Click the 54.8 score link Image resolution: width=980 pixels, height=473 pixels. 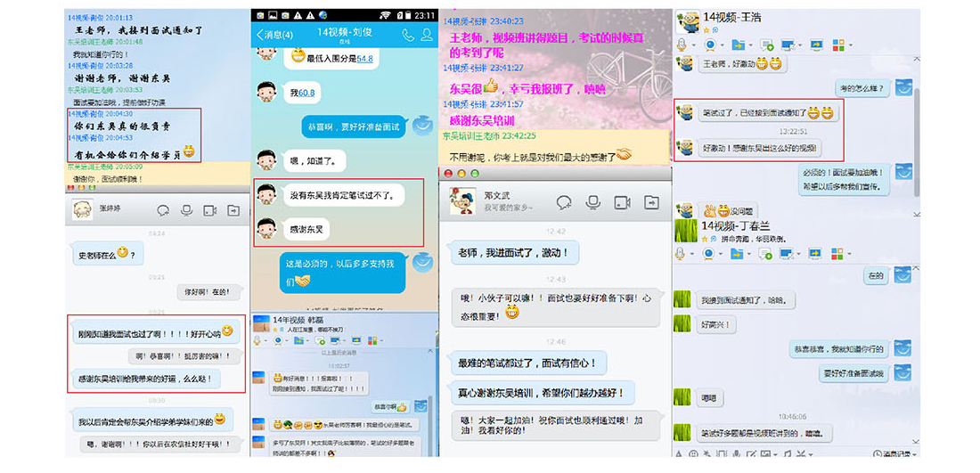point(363,59)
